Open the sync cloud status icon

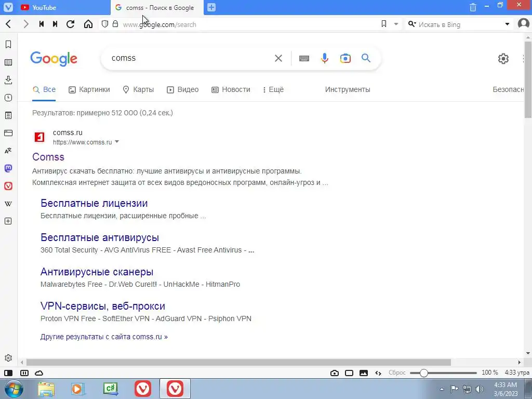click(x=39, y=373)
